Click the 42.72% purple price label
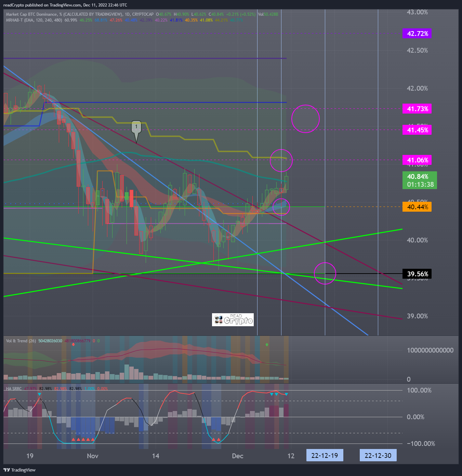This screenshot has width=462, height=476. coord(417,34)
